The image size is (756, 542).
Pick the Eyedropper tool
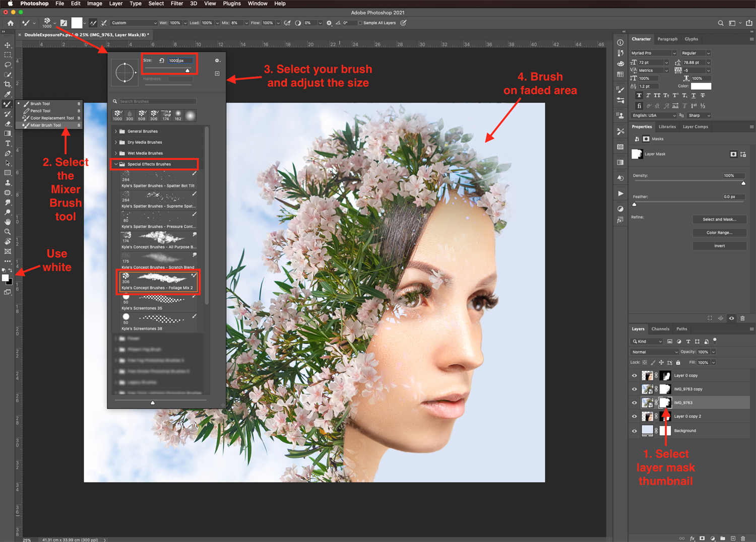(x=8, y=94)
